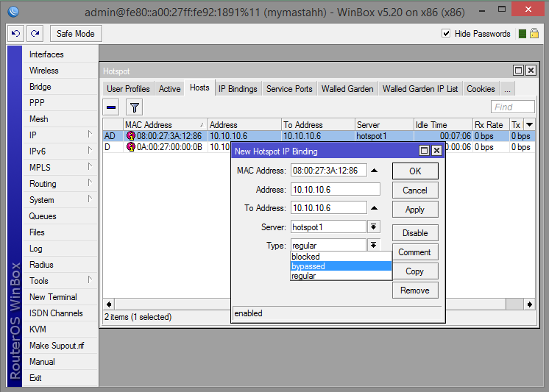Switch to the Cookies tab
The height and width of the screenshot is (392, 549).
481,89
